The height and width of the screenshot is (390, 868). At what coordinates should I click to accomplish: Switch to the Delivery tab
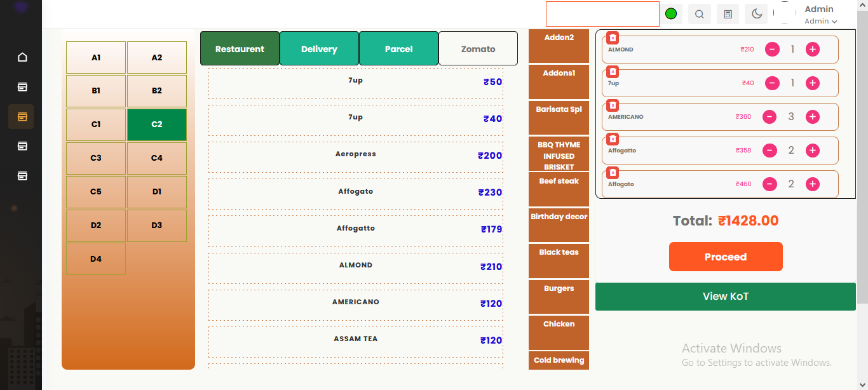click(319, 49)
